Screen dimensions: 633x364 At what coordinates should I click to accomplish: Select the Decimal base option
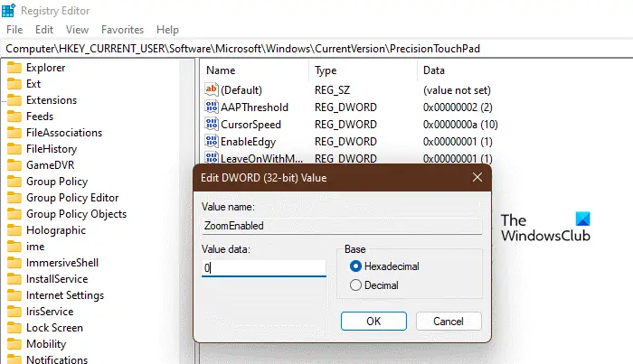pos(355,285)
